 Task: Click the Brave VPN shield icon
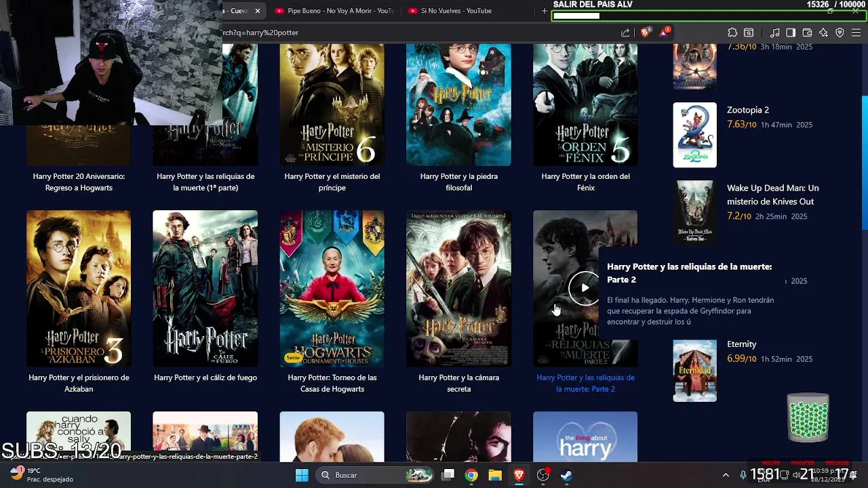(x=840, y=33)
